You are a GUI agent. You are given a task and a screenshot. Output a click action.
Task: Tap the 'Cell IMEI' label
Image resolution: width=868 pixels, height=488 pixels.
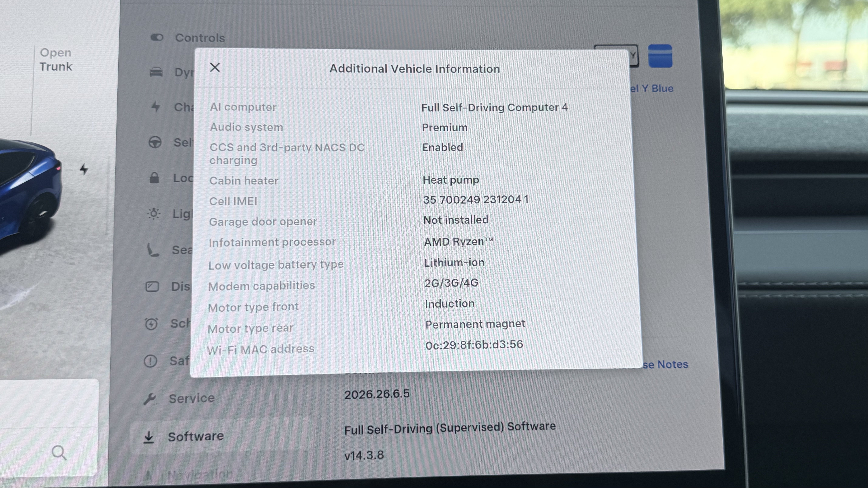tap(233, 201)
